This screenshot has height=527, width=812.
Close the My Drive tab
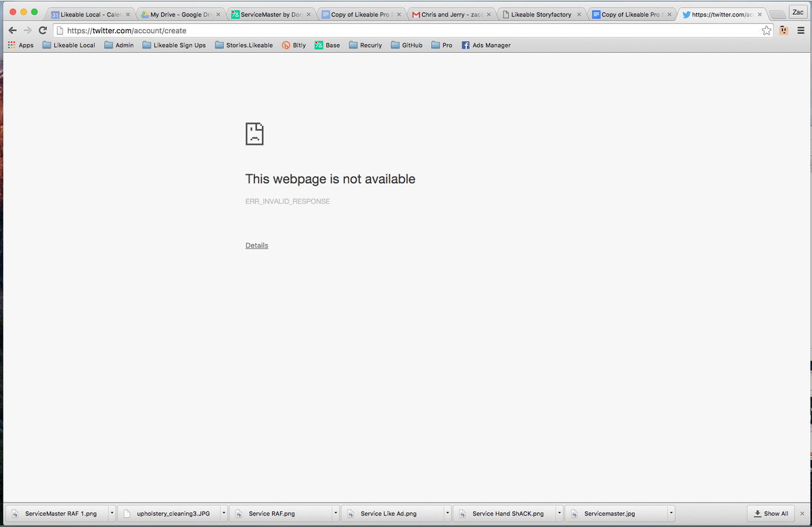[218, 14]
